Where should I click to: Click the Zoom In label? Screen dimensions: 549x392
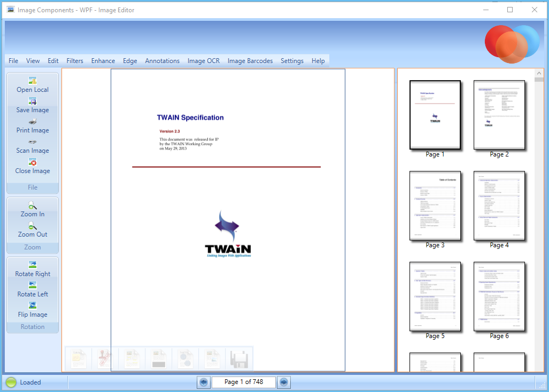(x=33, y=214)
